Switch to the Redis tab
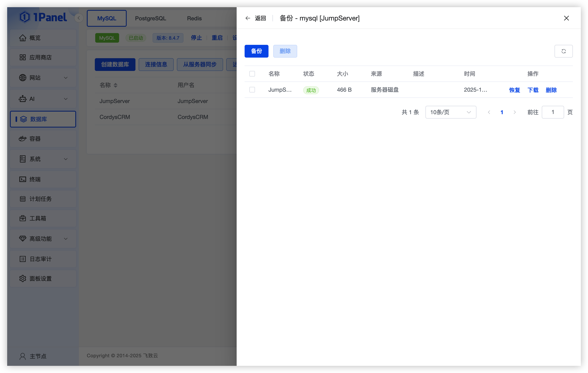 click(194, 18)
